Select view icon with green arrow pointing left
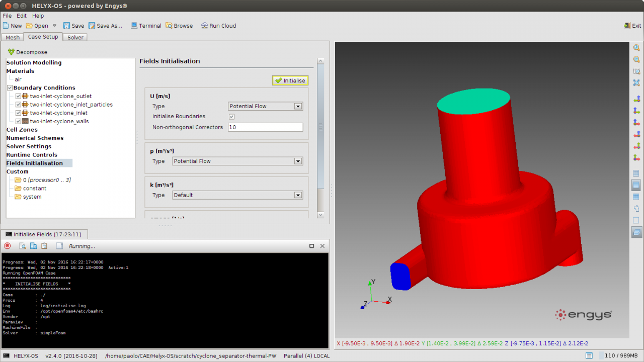The width and height of the screenshot is (644, 362). coord(636,99)
